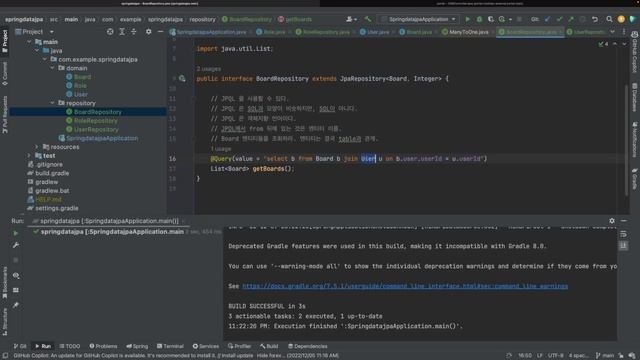The width and height of the screenshot is (640, 360).
Task: Run SpringdatajpaApplication with the green play icon
Action: pos(468,19)
